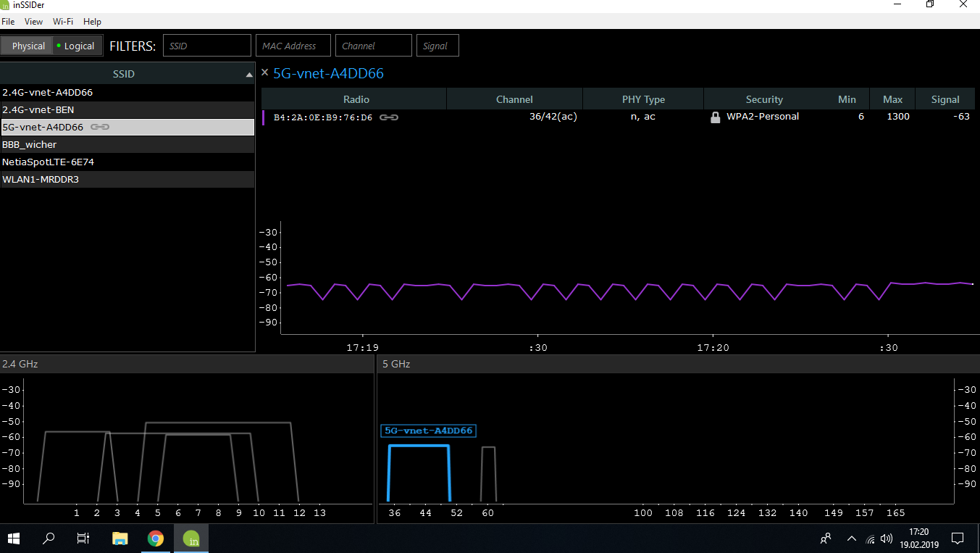Click the Security column header
This screenshot has width=980, height=553.
[764, 99]
